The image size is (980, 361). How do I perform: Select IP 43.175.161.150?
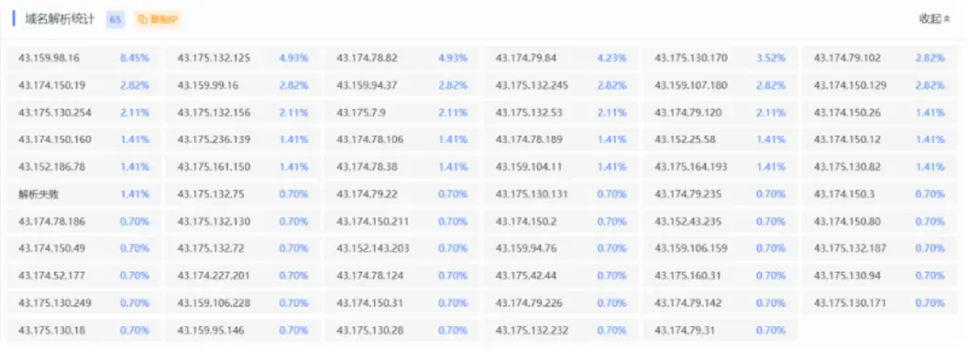pyautogui.click(x=214, y=167)
